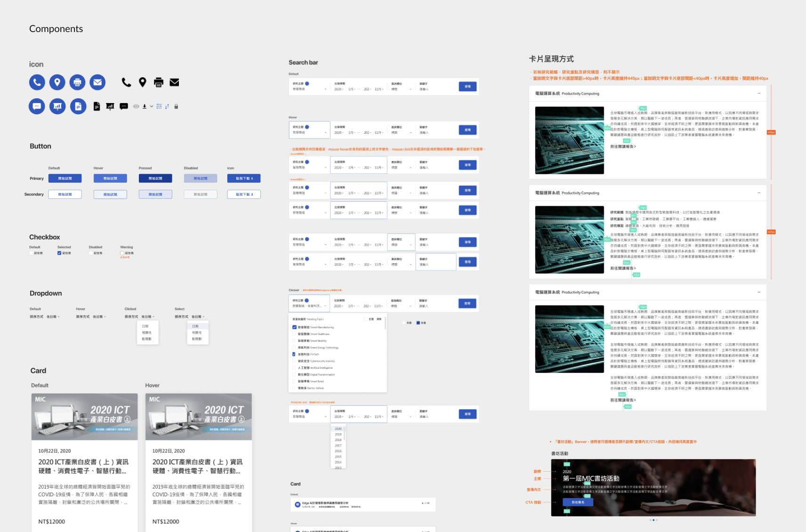The image size is (806, 532).
Task: Collapse the first Productivity Computing card
Action: tap(759, 93)
